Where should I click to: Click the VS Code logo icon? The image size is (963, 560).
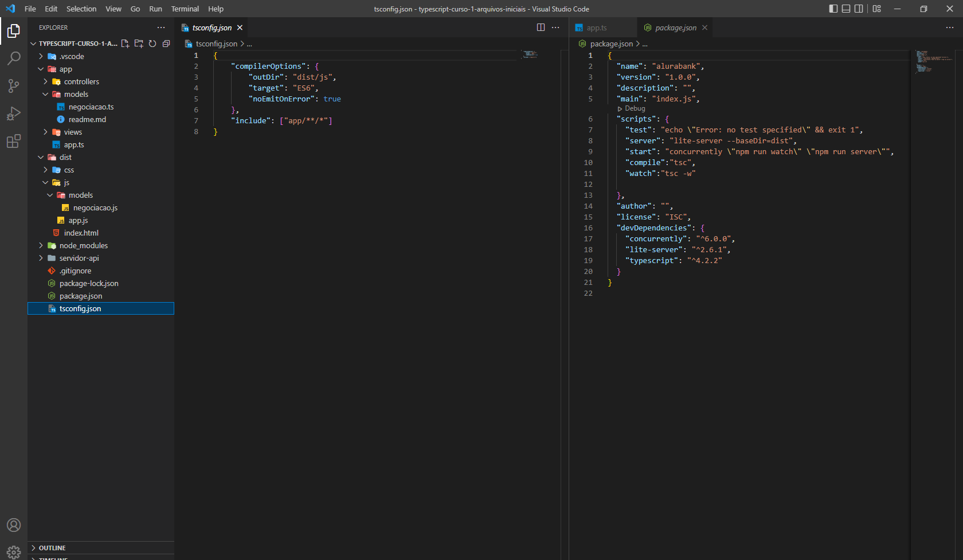10,9
